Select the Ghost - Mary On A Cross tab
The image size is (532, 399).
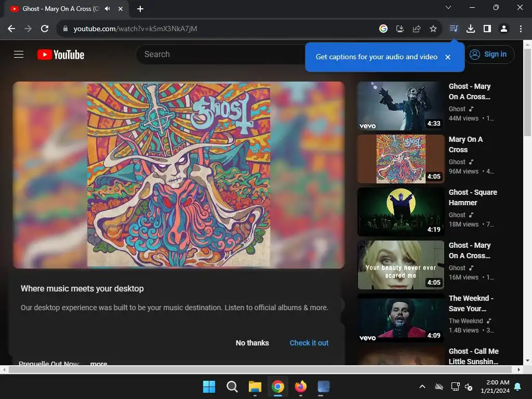tap(61, 9)
